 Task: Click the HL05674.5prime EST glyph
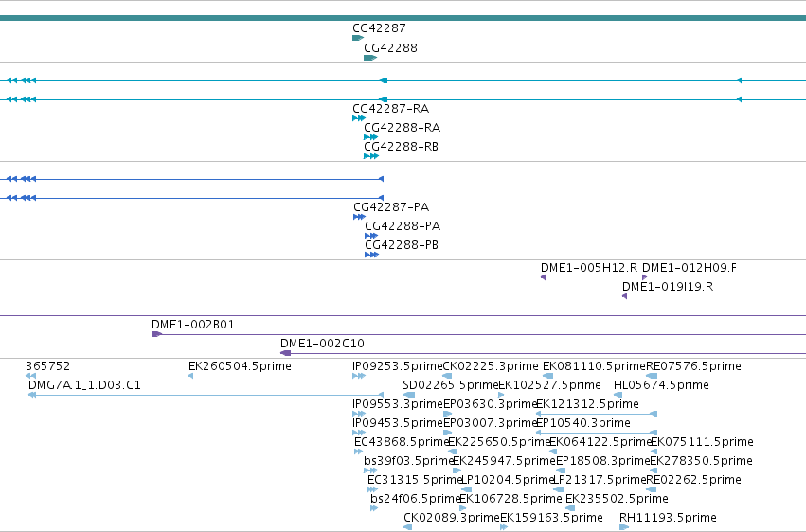tap(618, 395)
